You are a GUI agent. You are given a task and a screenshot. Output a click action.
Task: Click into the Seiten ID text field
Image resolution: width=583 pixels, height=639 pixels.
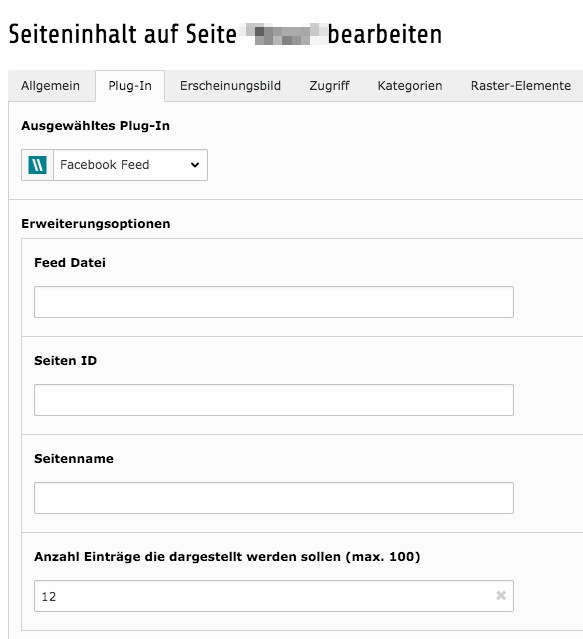(274, 400)
